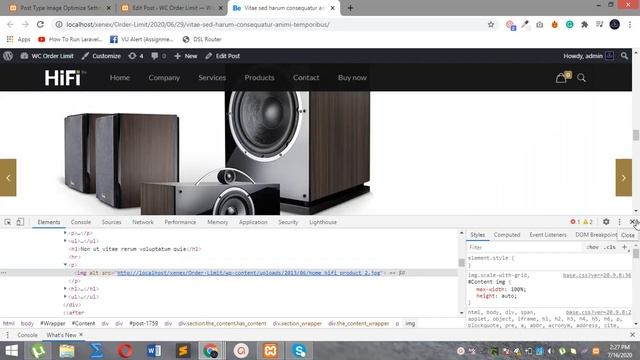Open the Services menu item
This screenshot has width=640, height=360.
coord(212,78)
